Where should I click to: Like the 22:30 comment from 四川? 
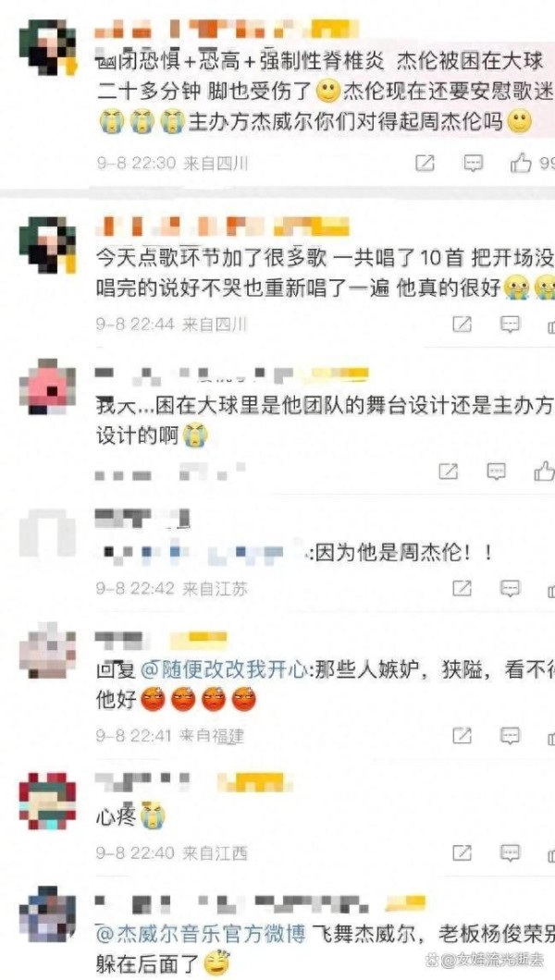point(522,163)
